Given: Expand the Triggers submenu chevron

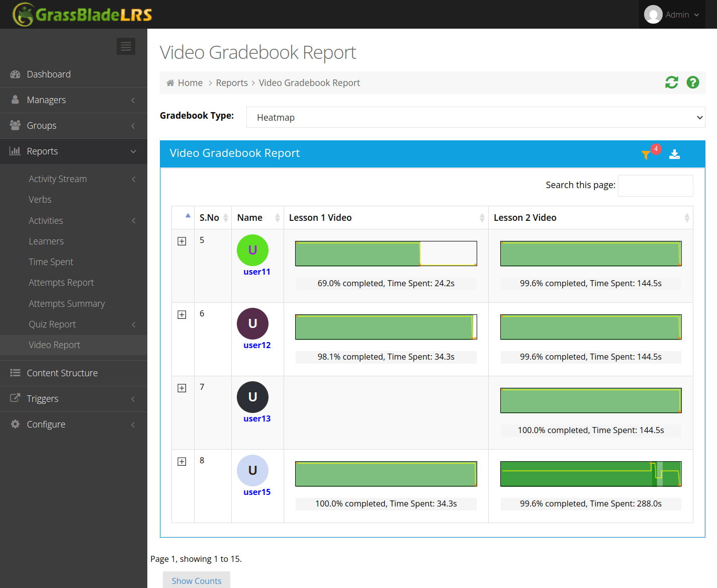Looking at the screenshot, I should click(133, 399).
